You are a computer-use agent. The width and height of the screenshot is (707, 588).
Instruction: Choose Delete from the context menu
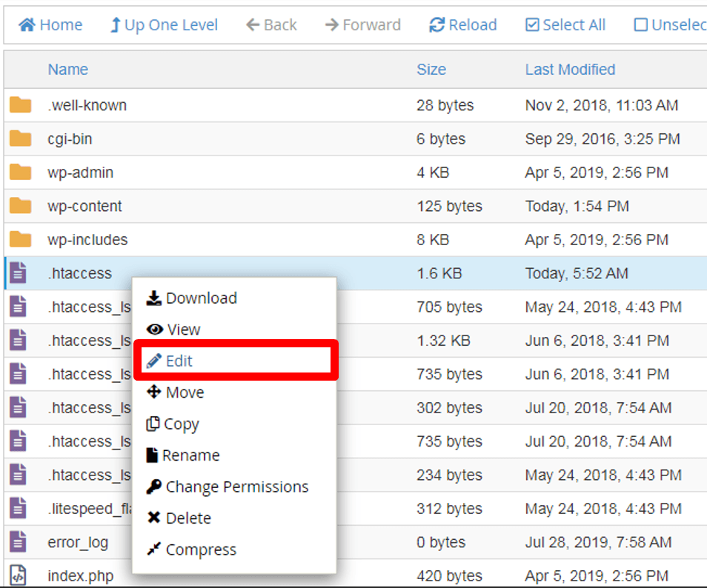click(x=179, y=518)
